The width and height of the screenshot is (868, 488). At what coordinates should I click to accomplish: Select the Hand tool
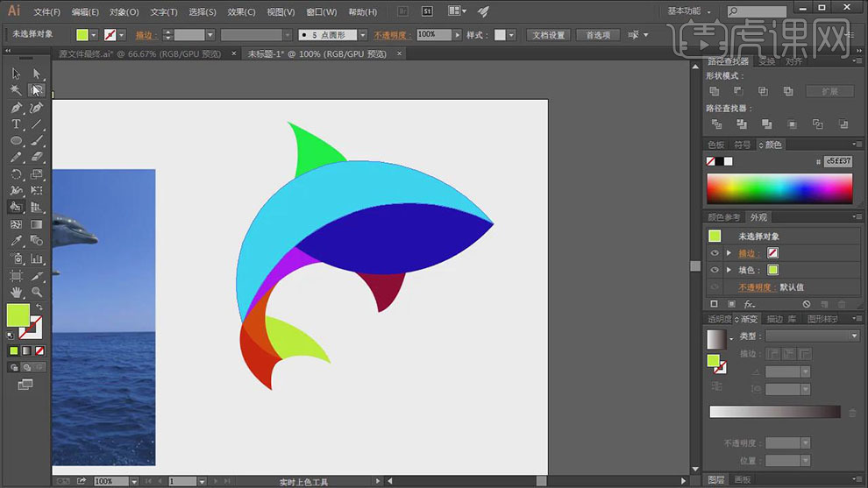[x=16, y=292]
